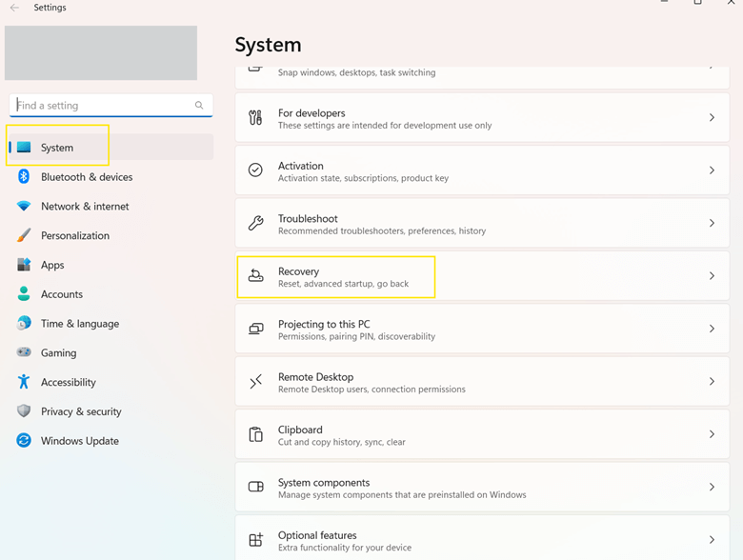743x560 pixels.
Task: Click the Apps icon in sidebar
Action: pyautogui.click(x=24, y=265)
